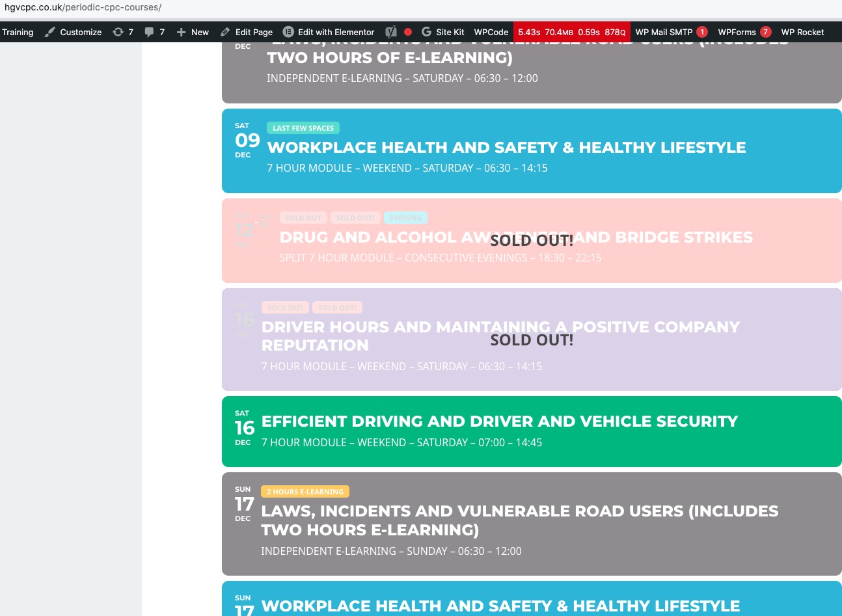
Task: Click the Query Monitor performance stats panel
Action: pos(571,32)
